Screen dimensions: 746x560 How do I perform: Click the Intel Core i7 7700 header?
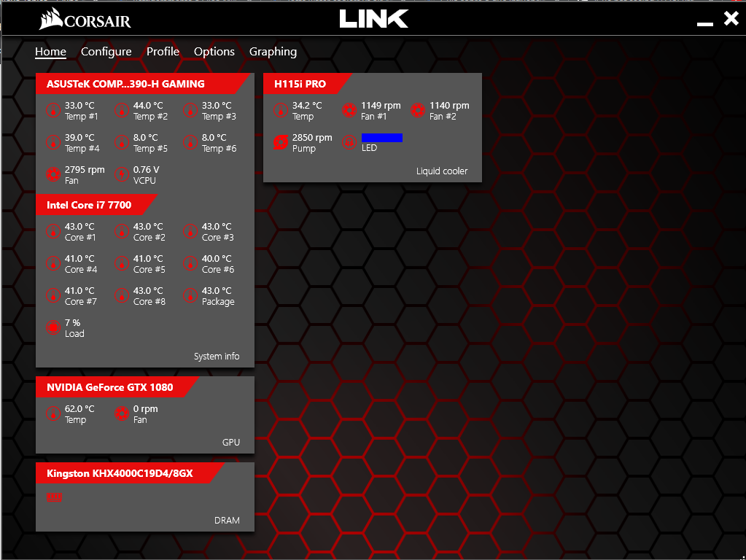click(96, 205)
